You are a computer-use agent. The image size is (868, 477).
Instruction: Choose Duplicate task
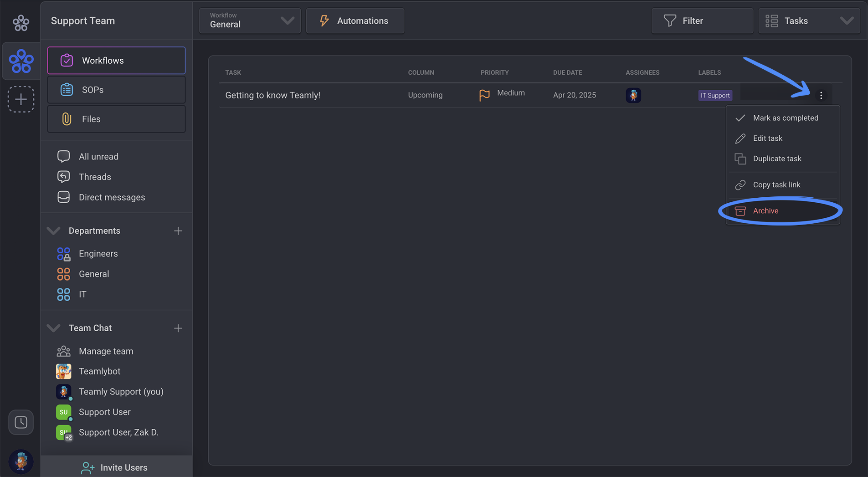point(782,159)
